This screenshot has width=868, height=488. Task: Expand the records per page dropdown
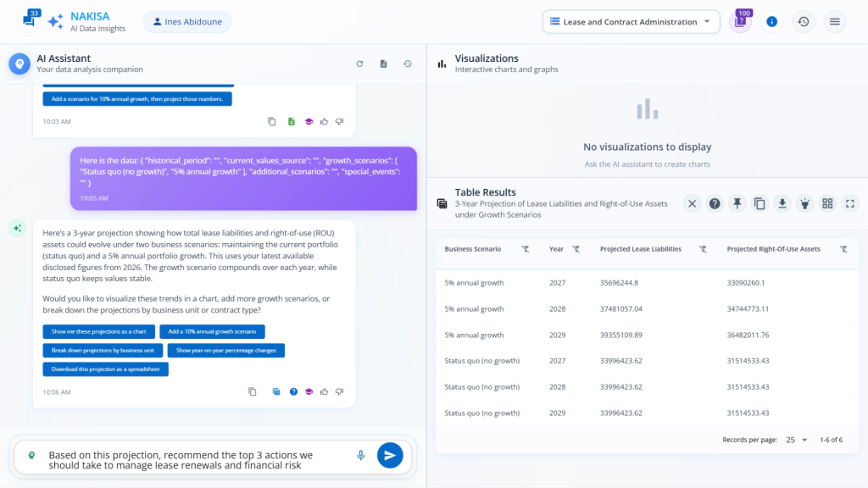click(795, 440)
